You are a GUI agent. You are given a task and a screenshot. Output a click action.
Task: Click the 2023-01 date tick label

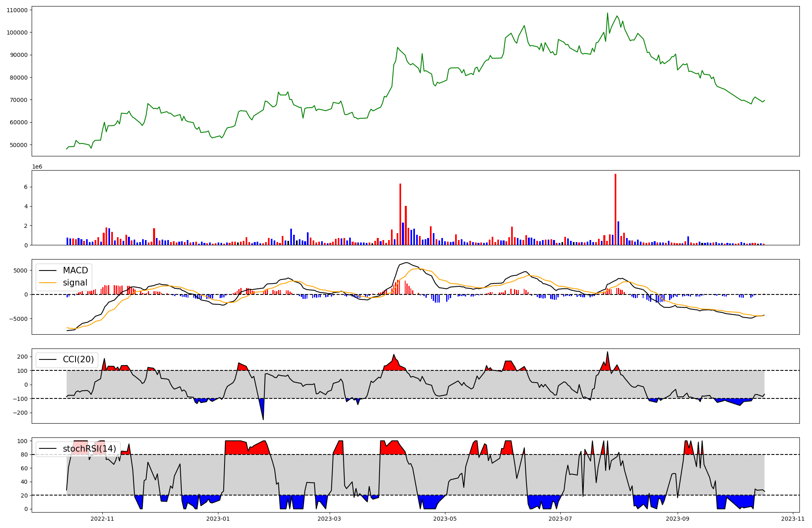pos(218,518)
